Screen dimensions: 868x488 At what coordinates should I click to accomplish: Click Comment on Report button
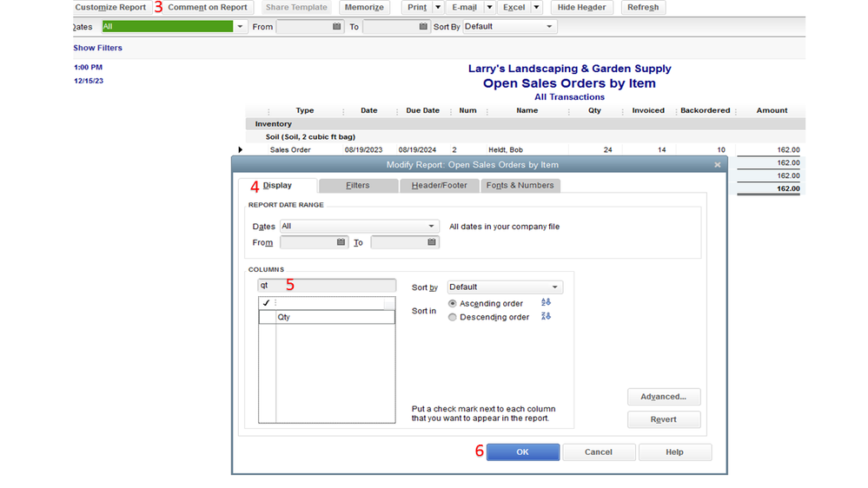[208, 7]
